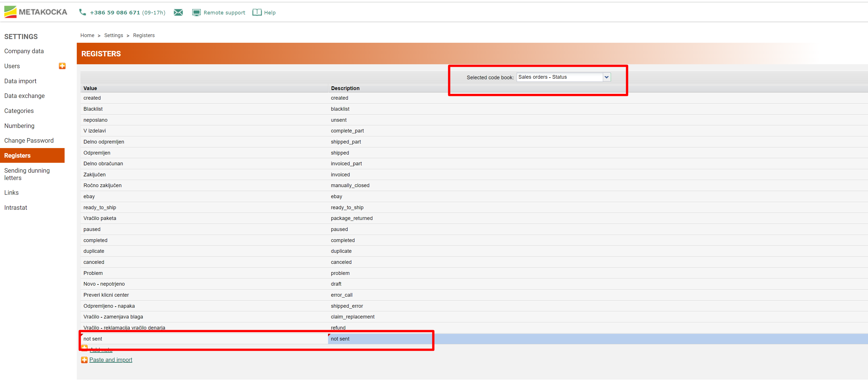
Task: Click the plus icon beside Users
Action: (62, 66)
